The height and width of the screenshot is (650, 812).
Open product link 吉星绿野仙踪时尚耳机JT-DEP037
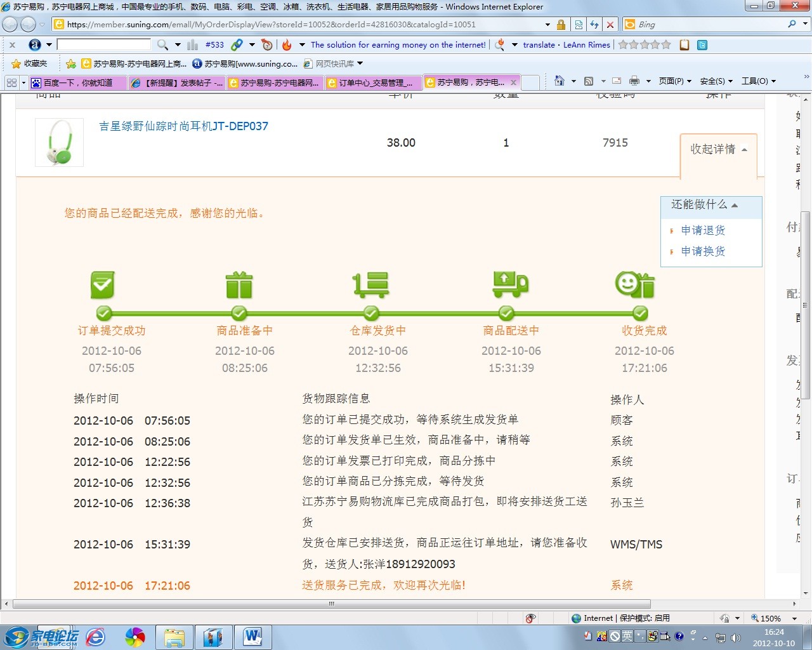point(183,126)
